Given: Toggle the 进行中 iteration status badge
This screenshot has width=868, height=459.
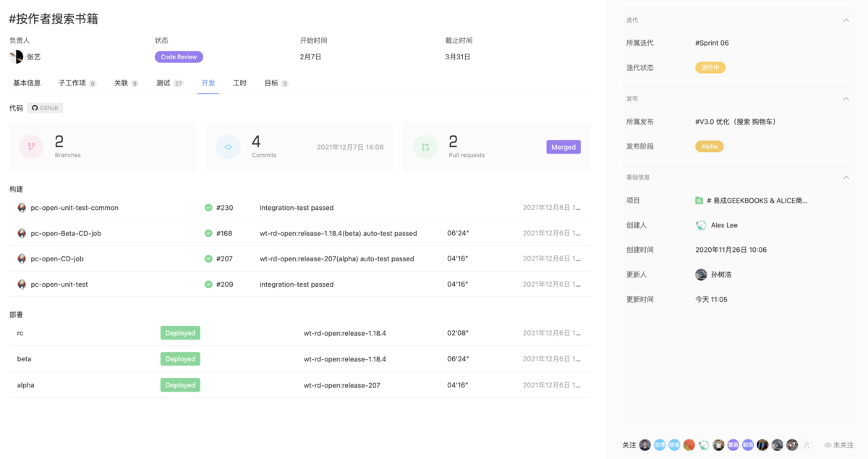Looking at the screenshot, I should [x=710, y=66].
